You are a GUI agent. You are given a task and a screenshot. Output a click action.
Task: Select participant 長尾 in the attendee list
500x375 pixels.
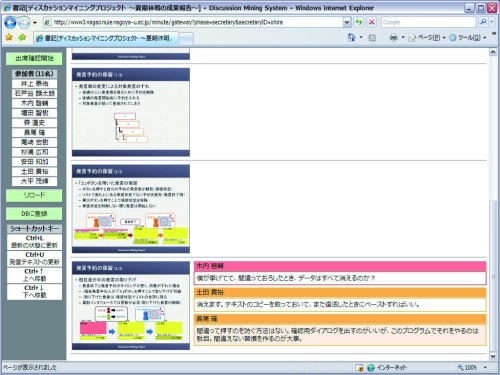34,133
